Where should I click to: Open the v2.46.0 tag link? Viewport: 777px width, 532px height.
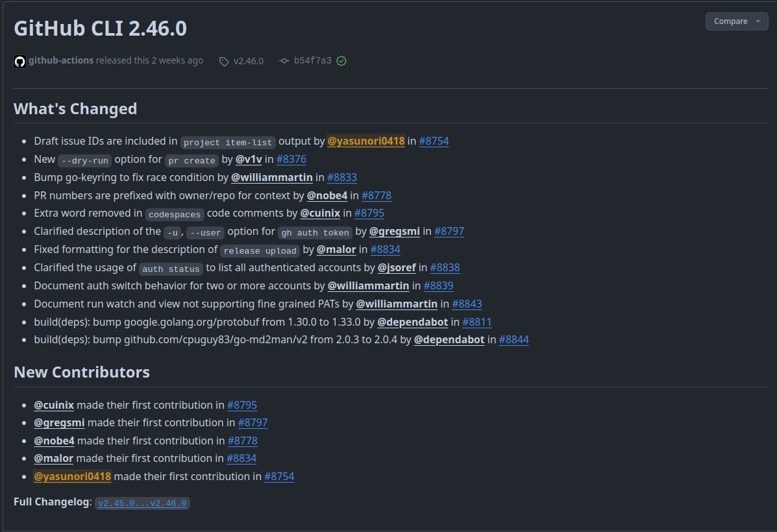(x=248, y=61)
